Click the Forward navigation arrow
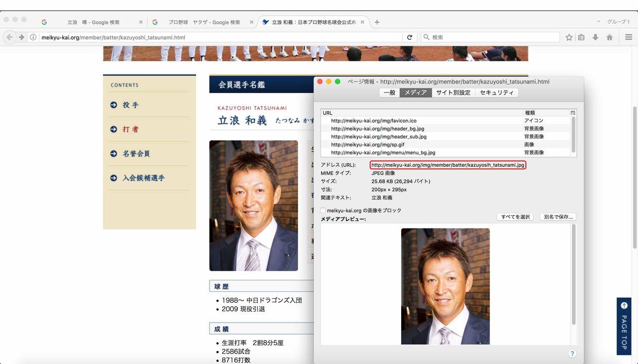The width and height of the screenshot is (638, 364). coord(21,37)
